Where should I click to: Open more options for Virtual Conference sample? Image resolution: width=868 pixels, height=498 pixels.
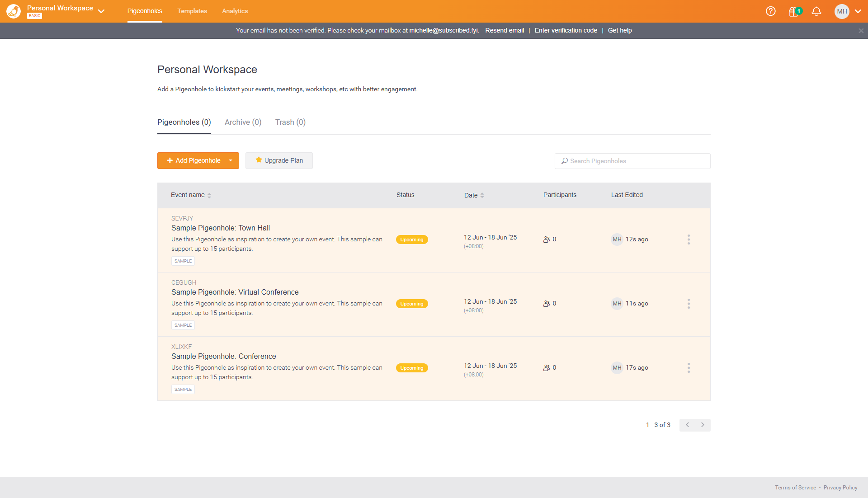pyautogui.click(x=689, y=304)
